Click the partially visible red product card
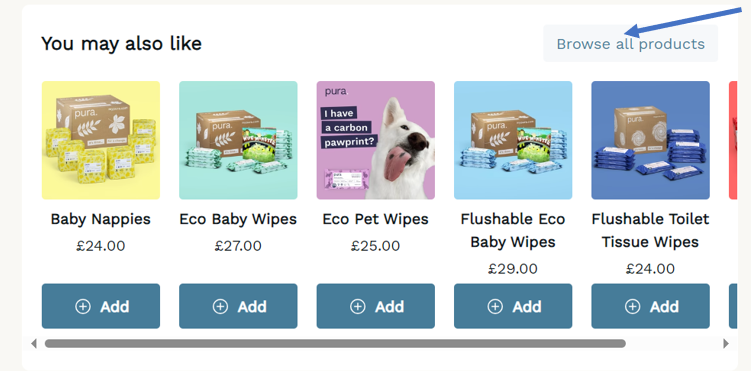The height and width of the screenshot is (371, 751). (733, 140)
